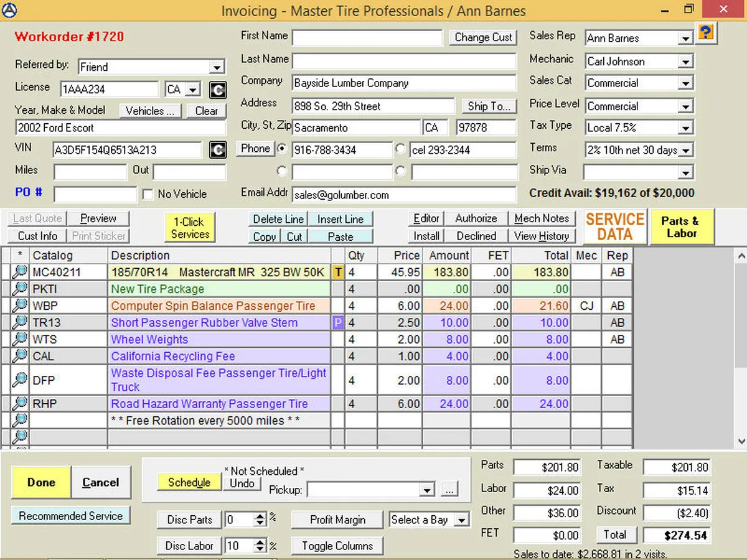Select the radio button for phone 916-788-3434

282,149
